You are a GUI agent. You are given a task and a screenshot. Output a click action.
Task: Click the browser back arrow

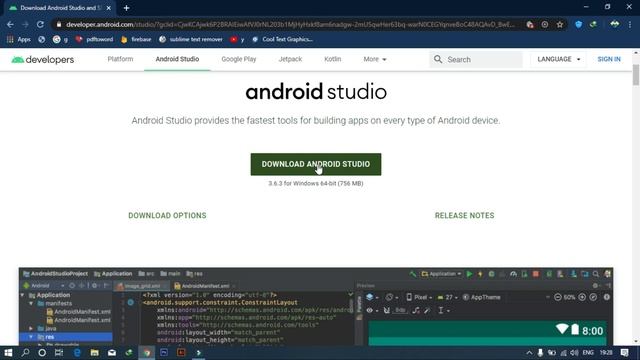tap(10, 24)
